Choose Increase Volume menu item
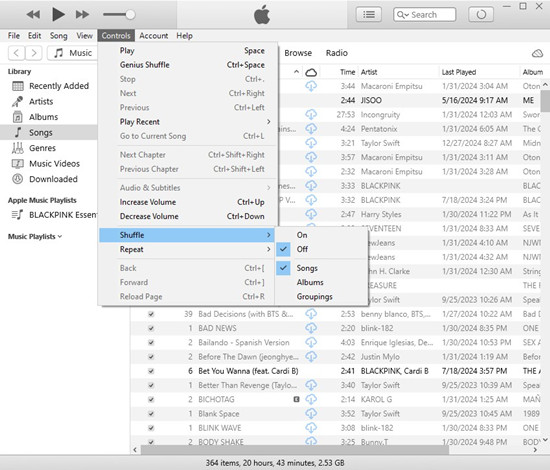Viewport: 550px width, 470px height. click(x=188, y=202)
